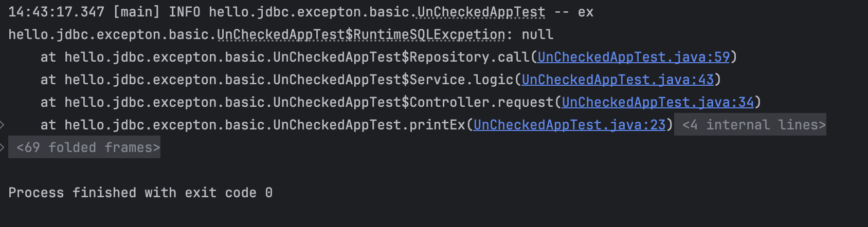Click the underlined UnCheckedAppTest class in the INFO line
868x227 pixels.
point(481,12)
